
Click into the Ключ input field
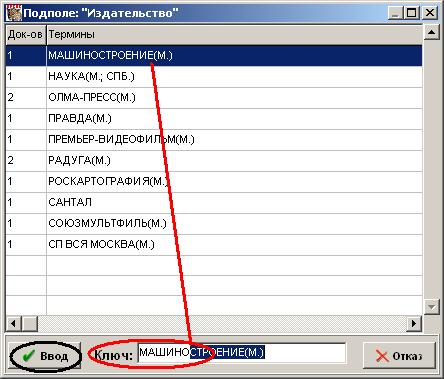(x=242, y=353)
